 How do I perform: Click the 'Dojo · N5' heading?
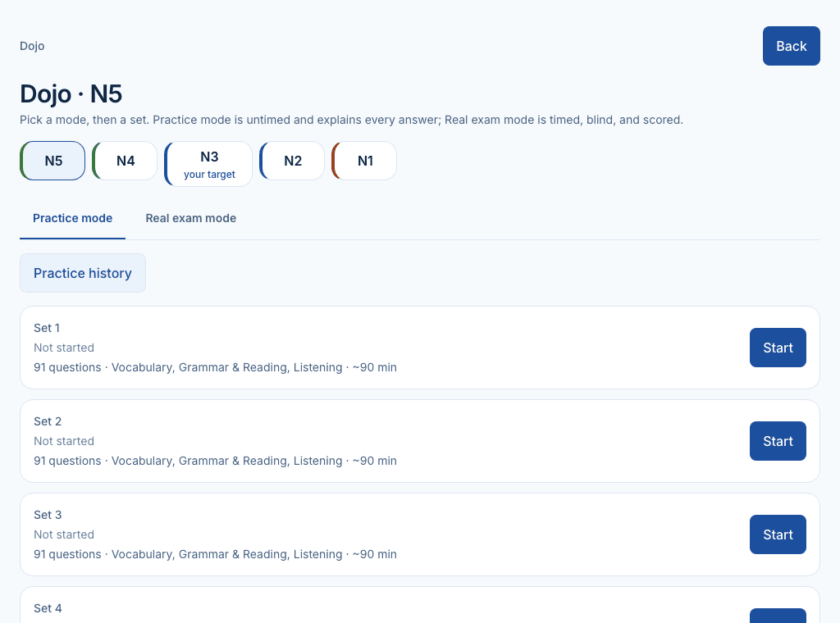coord(71,93)
